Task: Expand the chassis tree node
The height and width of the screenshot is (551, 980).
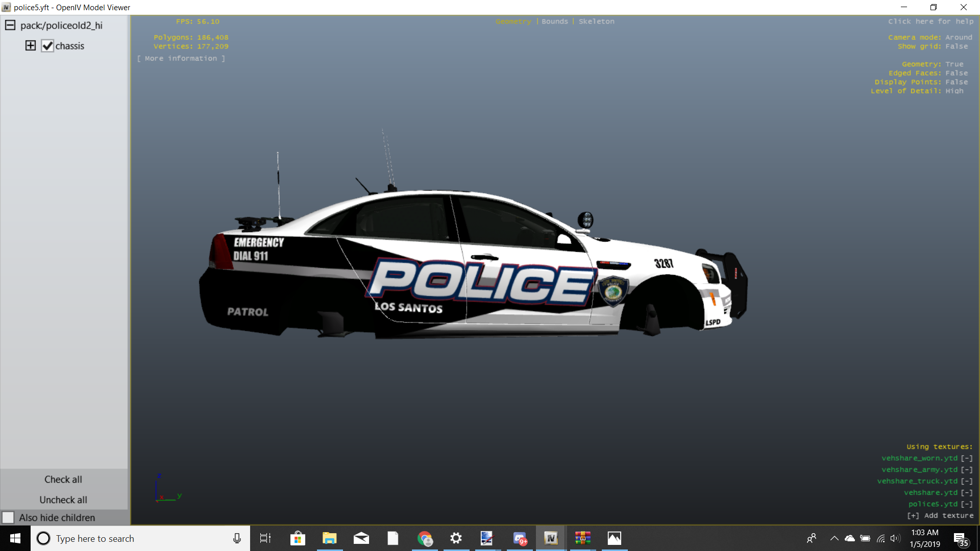Action: coord(31,45)
